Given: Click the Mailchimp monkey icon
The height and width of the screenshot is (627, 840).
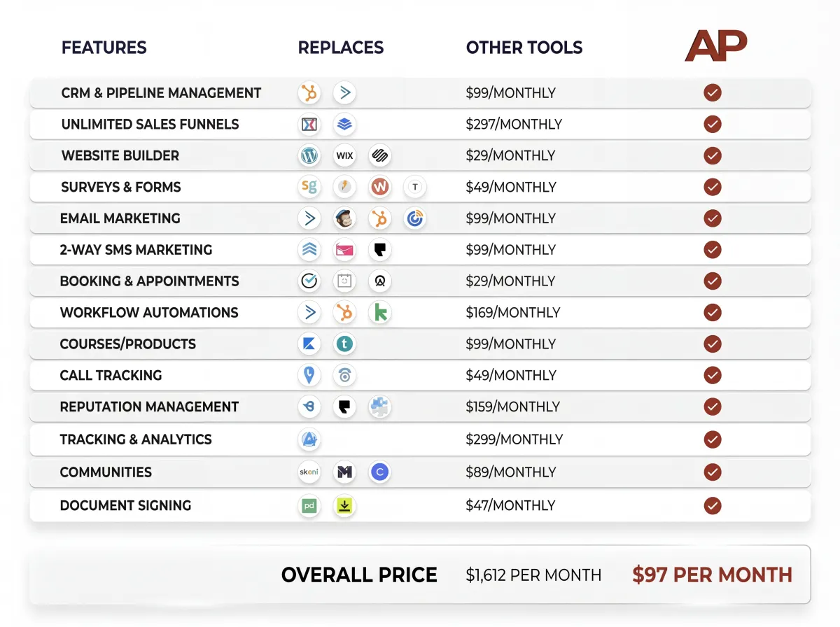Looking at the screenshot, I should pos(344,218).
